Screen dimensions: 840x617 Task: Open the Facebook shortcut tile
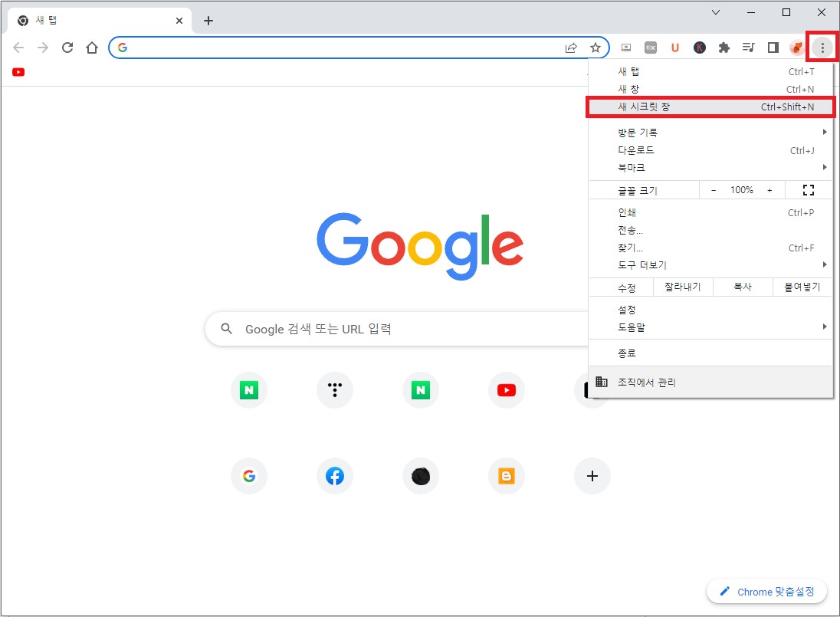coord(335,476)
